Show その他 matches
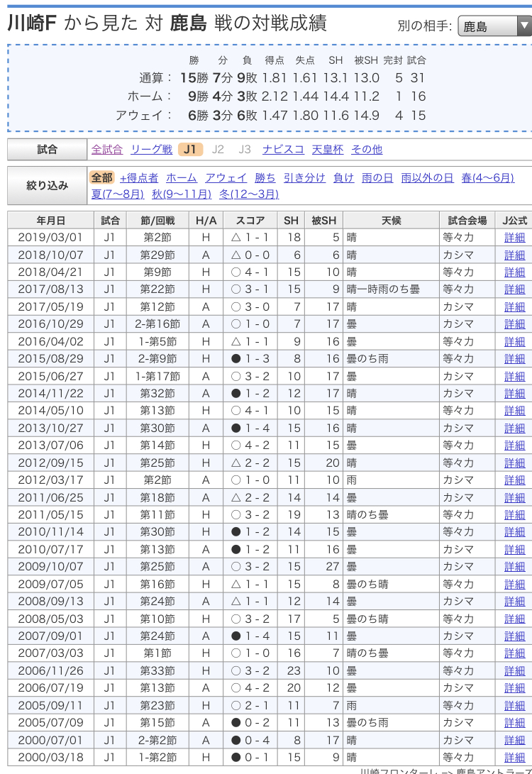 367,150
